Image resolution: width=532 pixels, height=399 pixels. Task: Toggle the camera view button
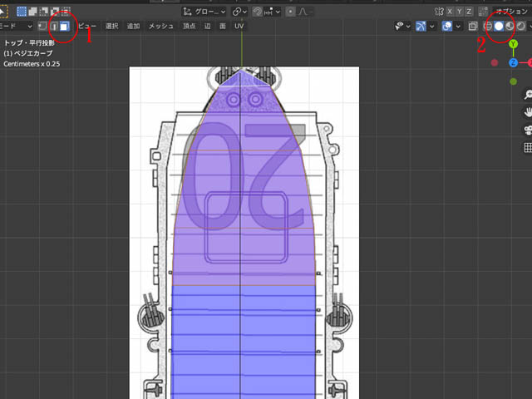(527, 130)
